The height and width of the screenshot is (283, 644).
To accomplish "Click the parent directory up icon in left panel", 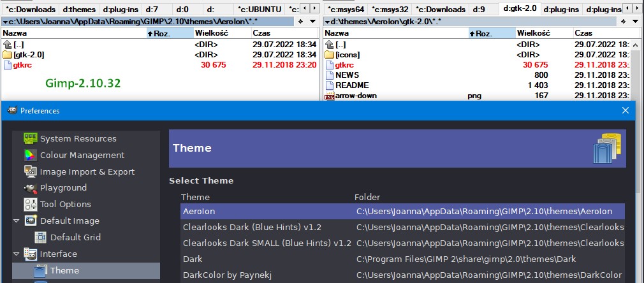I will pyautogui.click(x=8, y=45).
